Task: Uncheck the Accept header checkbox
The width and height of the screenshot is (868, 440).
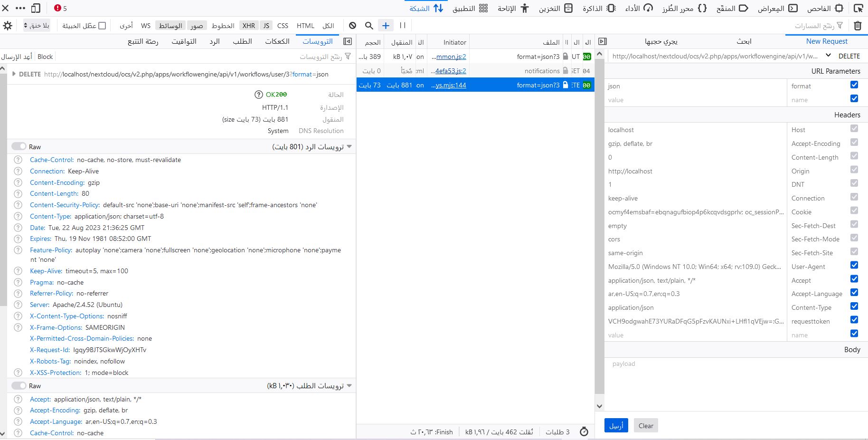Action: pos(854,279)
